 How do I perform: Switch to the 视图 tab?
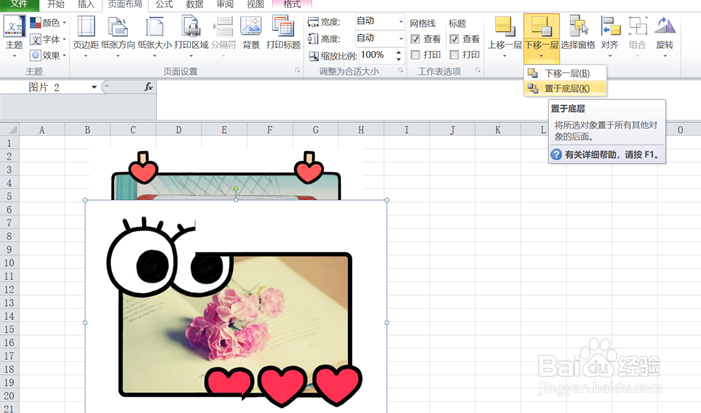tap(255, 4)
